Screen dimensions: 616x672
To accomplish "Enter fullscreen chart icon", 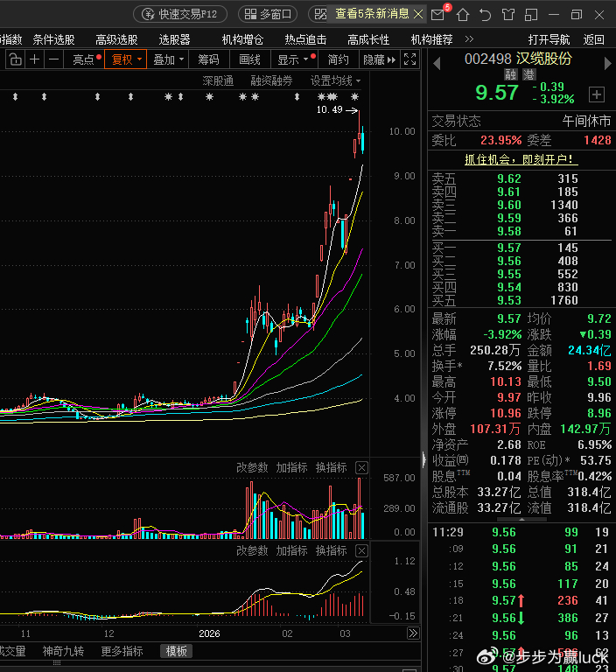I will tap(409, 59).
